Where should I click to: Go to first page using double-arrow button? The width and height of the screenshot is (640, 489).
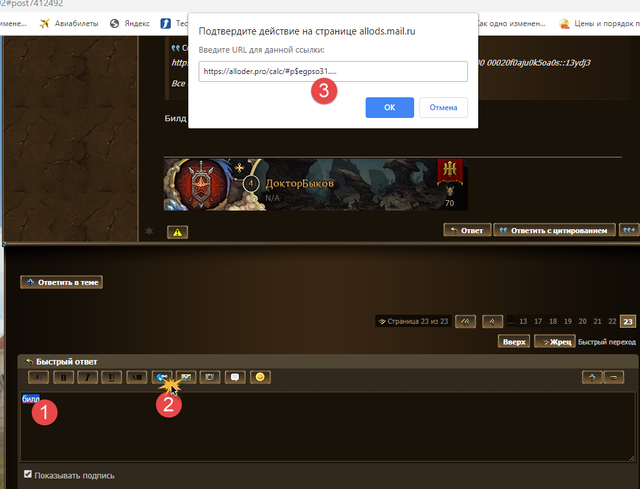[x=466, y=321]
